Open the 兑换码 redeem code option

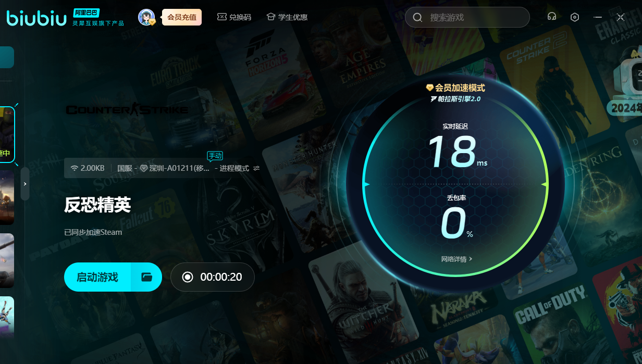[x=234, y=17]
